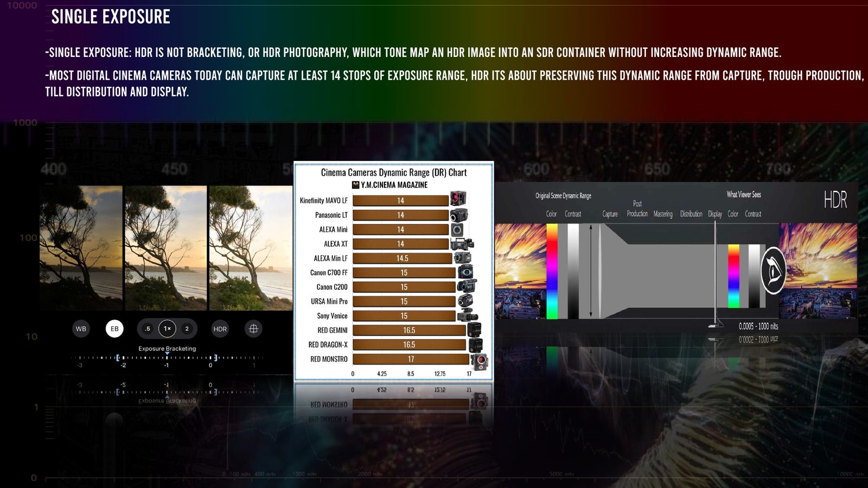Click the ALEXA Min LF camera icon
Image resolution: width=868 pixels, height=488 pixels.
(462, 258)
